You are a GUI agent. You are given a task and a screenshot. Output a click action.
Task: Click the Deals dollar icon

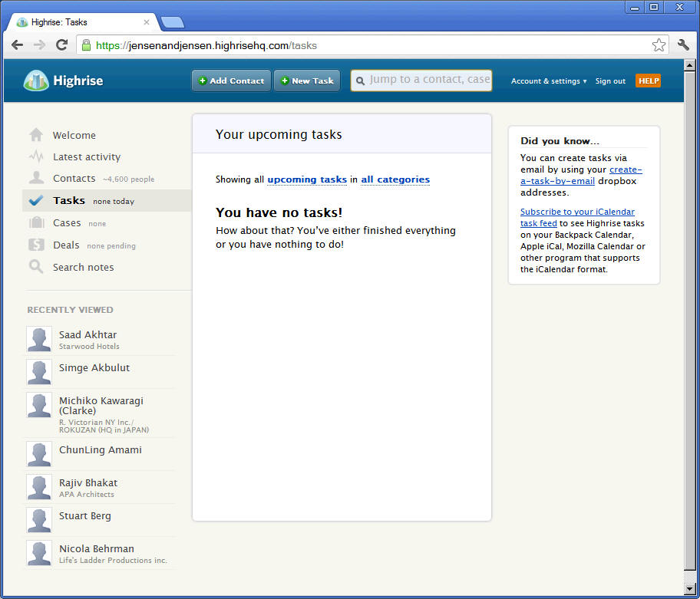point(36,245)
